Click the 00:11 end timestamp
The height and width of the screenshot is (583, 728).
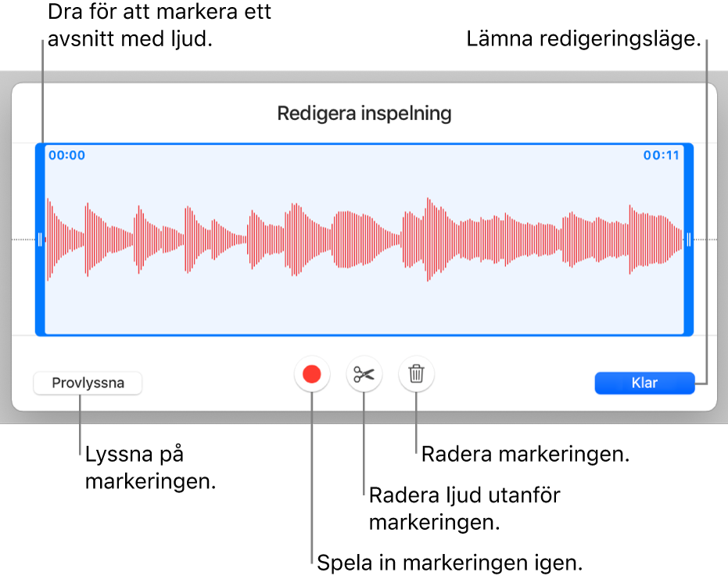tap(662, 156)
